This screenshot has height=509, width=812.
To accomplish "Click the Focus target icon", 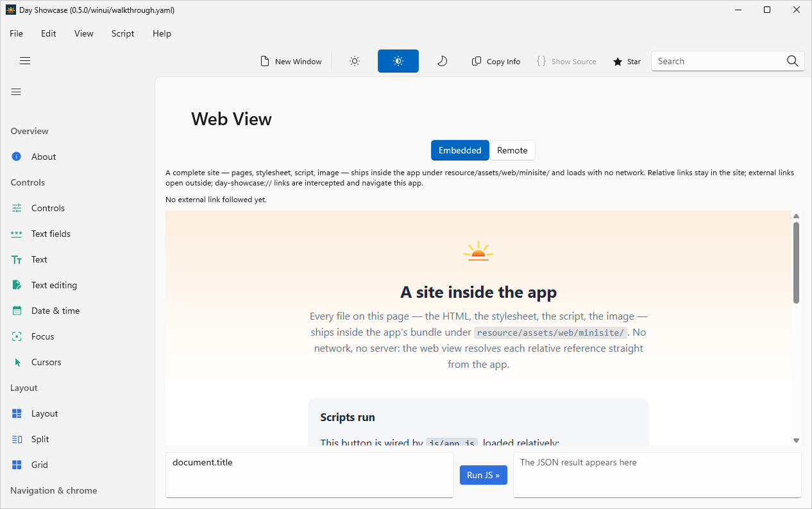I will (17, 336).
